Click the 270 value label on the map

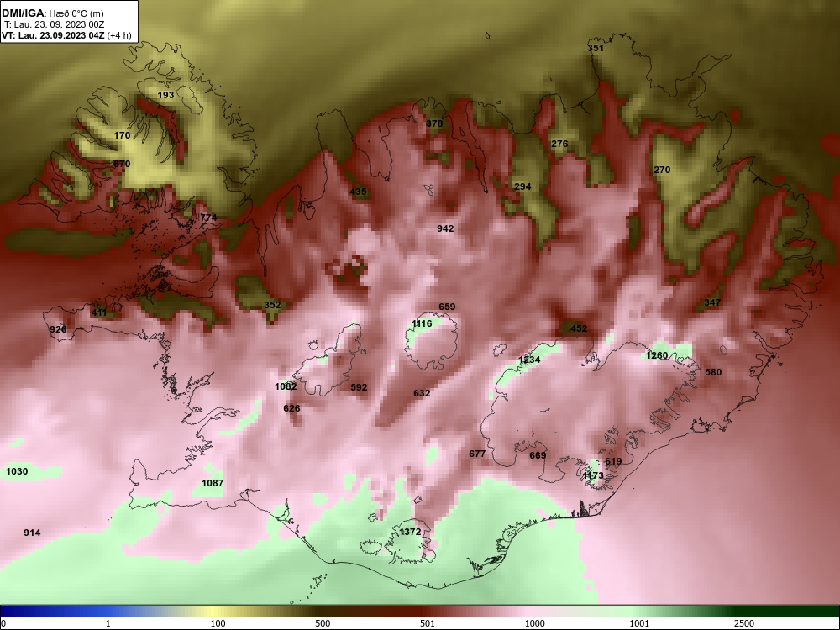pyautogui.click(x=662, y=170)
